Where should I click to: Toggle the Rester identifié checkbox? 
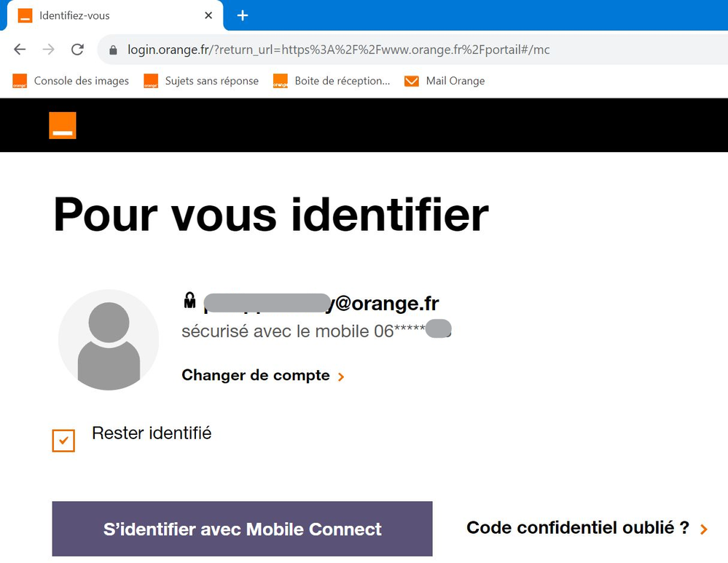tap(63, 441)
